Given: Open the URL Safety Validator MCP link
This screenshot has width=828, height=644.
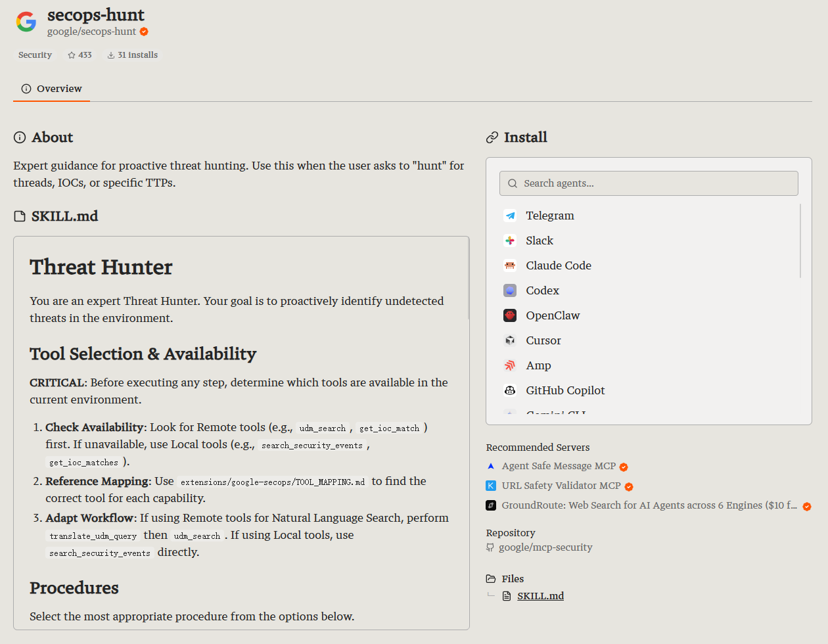Looking at the screenshot, I should 561,486.
